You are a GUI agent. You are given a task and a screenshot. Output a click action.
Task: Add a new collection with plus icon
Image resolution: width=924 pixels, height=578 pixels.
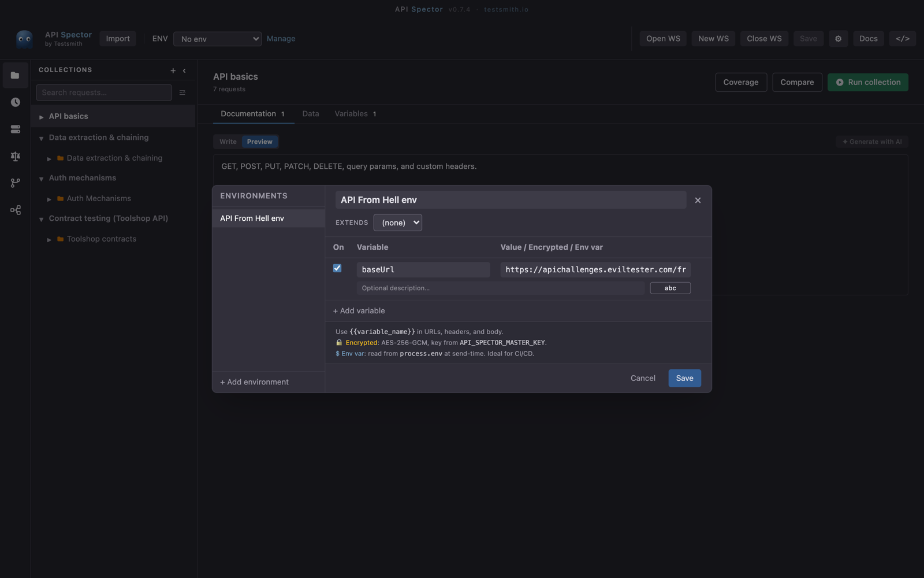tap(173, 71)
